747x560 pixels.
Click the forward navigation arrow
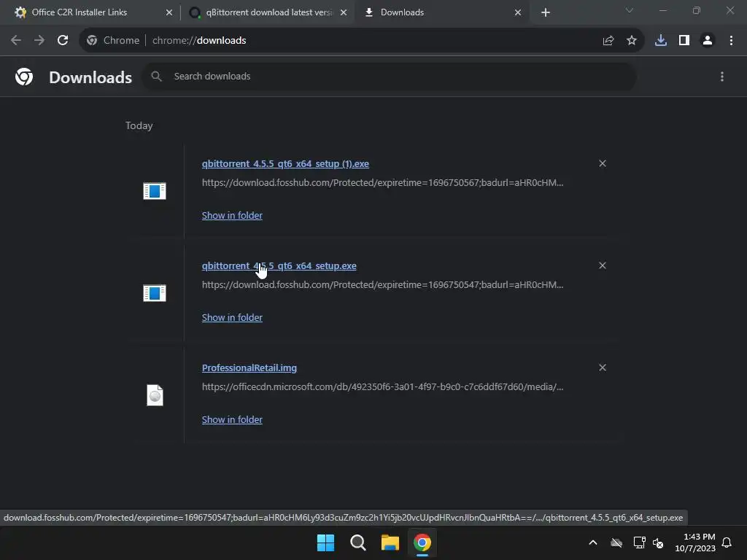click(39, 41)
